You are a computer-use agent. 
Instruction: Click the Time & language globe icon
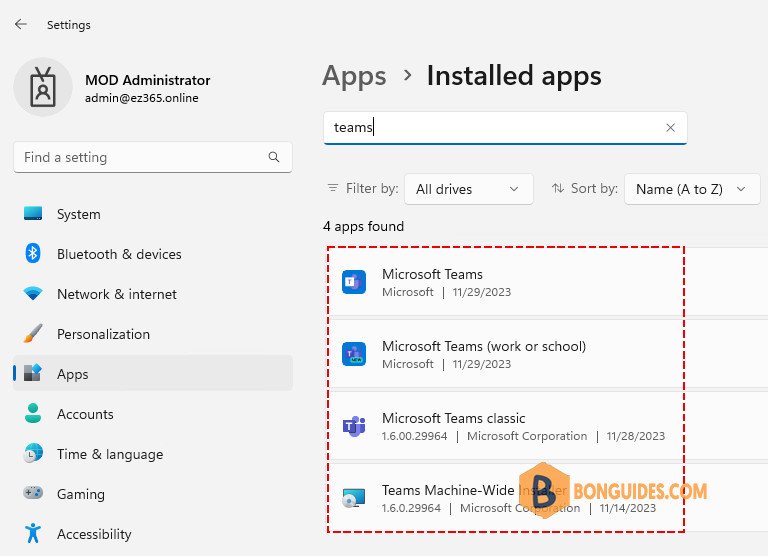coord(33,453)
